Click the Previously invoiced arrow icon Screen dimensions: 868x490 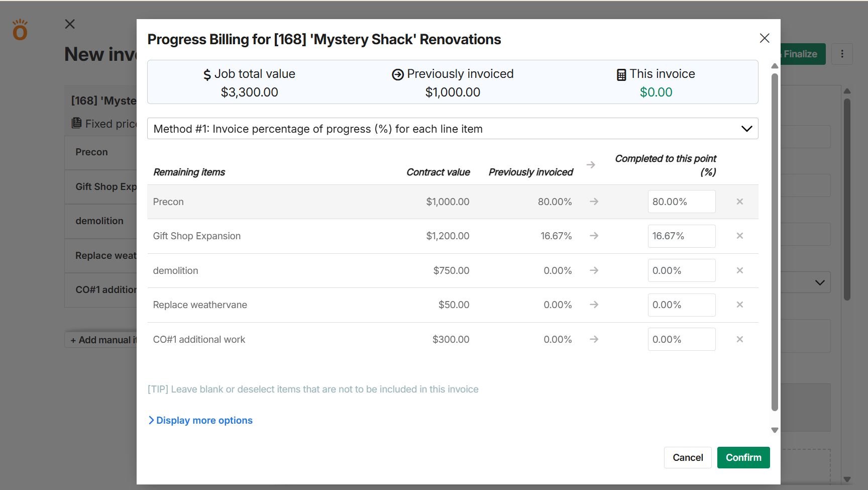398,75
